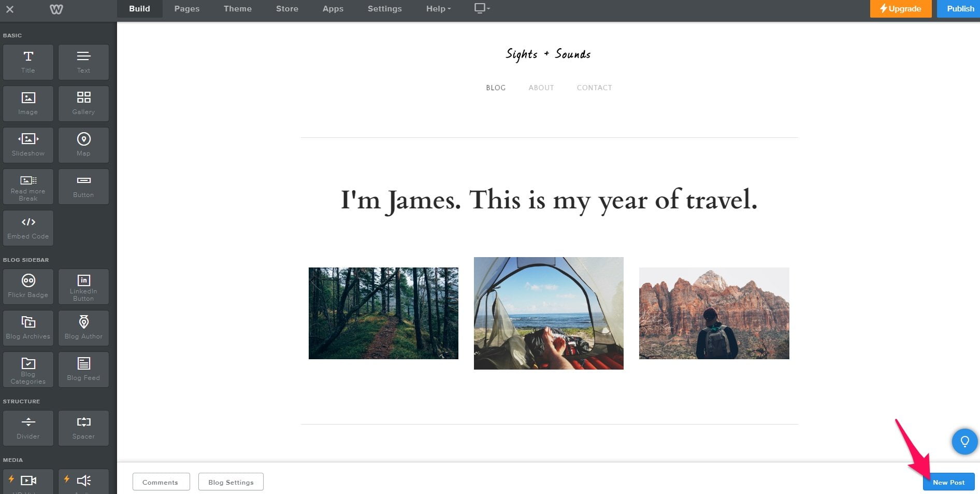Pick the Blog Feed element
The width and height of the screenshot is (980, 494).
click(x=83, y=370)
